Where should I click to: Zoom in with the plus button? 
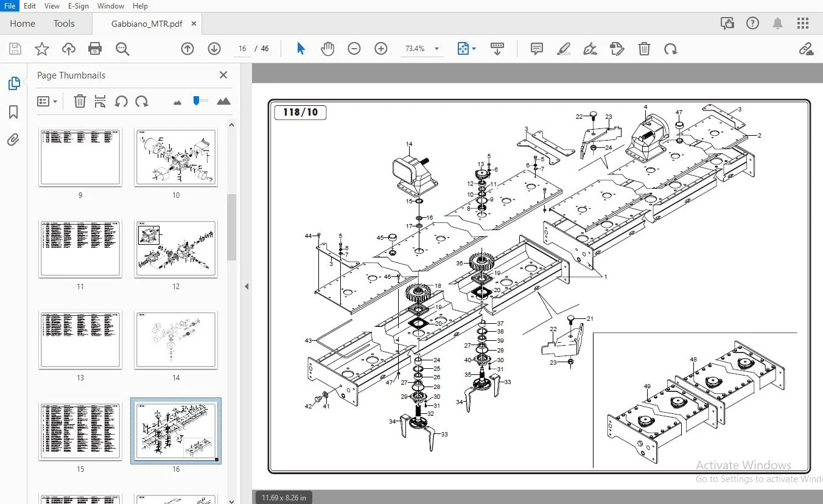click(x=381, y=49)
